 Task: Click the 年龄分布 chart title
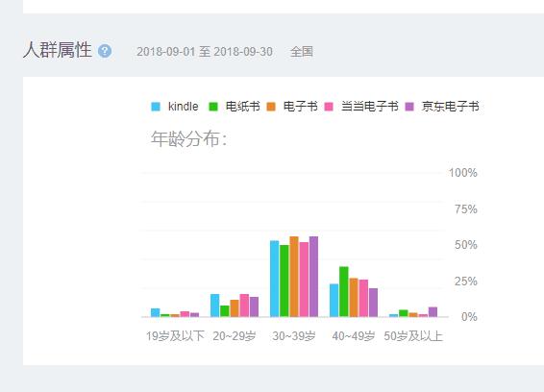coord(188,139)
